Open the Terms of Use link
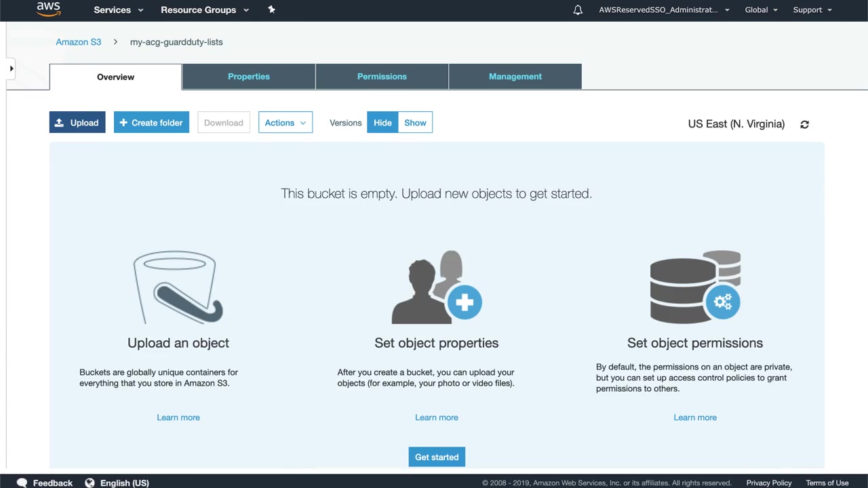868x488 pixels. coord(827,483)
